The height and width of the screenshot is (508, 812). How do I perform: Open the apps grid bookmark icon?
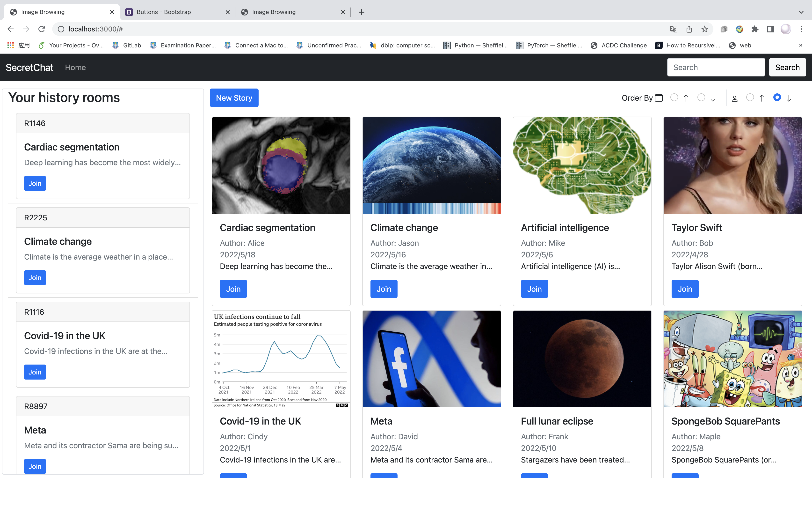click(11, 45)
